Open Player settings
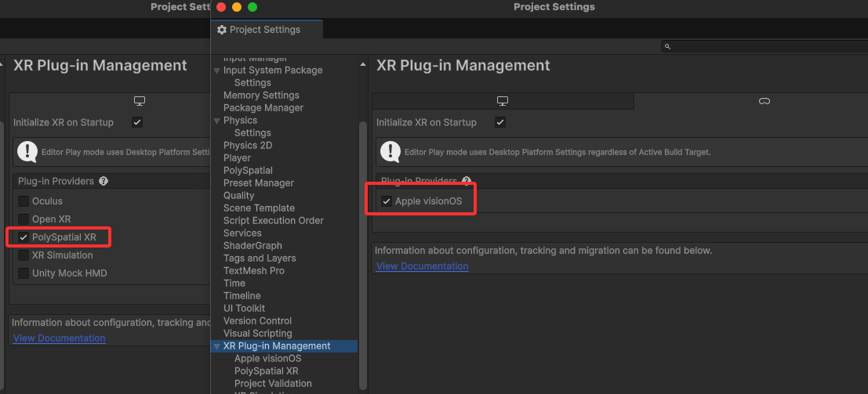This screenshot has width=868, height=394. point(237,157)
